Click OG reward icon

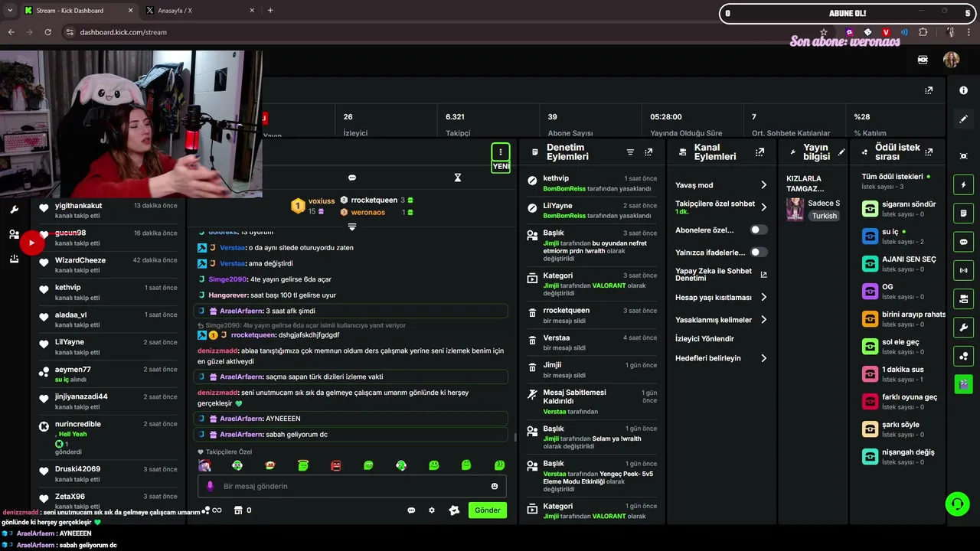870,292
